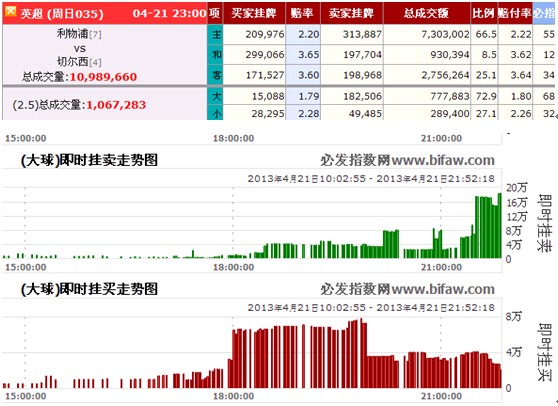Click the 总成交额 column header
Viewport: 558px width, 406px height.
pos(426,13)
